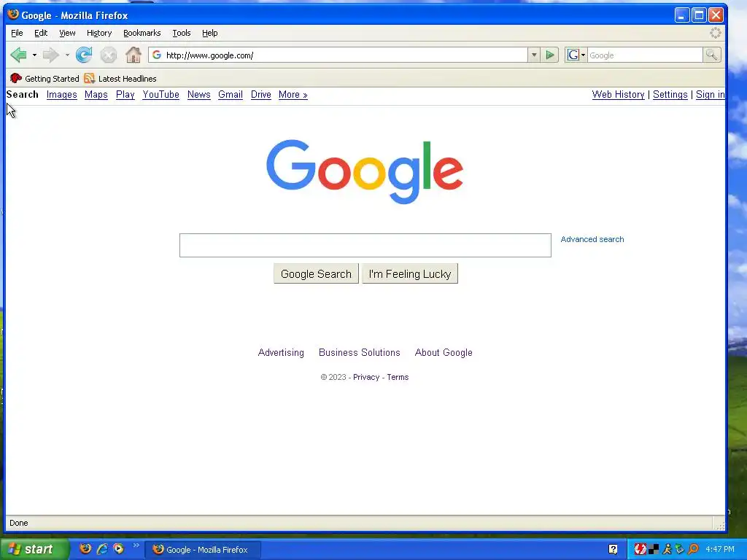This screenshot has height=560, width=747.
Task: Open the search engine selector dropdown
Action: pos(576,55)
